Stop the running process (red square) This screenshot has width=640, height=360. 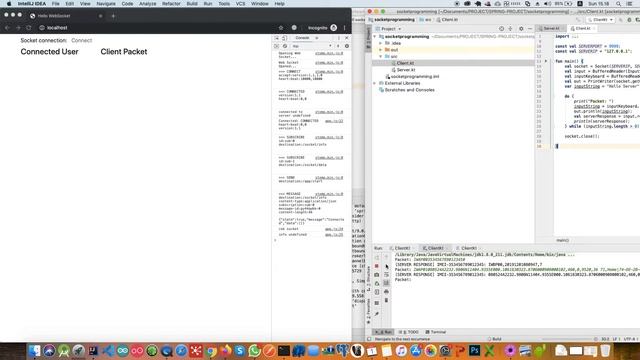tap(377, 266)
